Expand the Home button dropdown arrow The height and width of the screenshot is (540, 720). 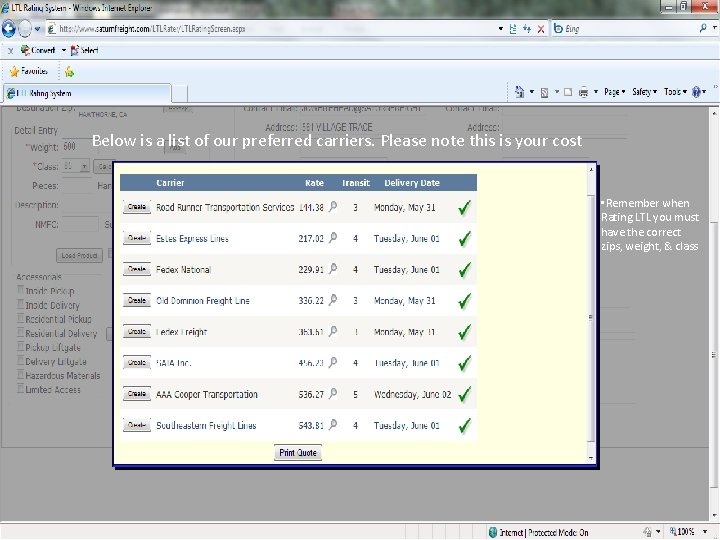coord(532,92)
